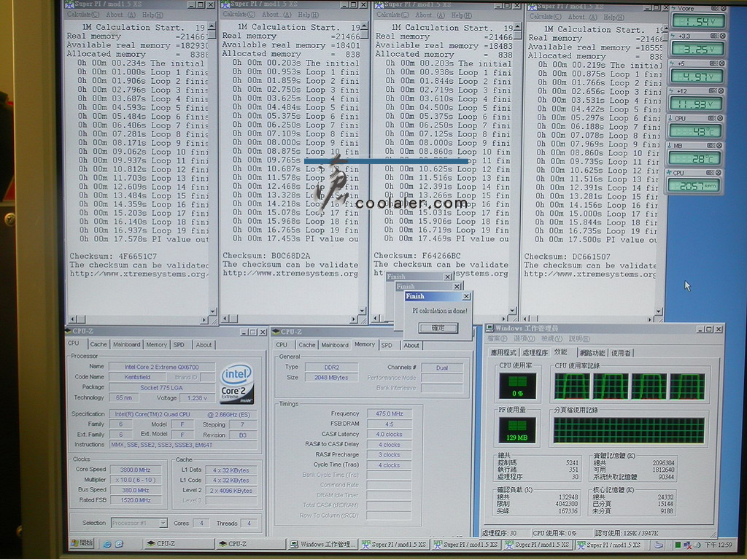Open settings icon on the Vcore voltage gadget
Screen dimensions: 747x560
[715, 9]
